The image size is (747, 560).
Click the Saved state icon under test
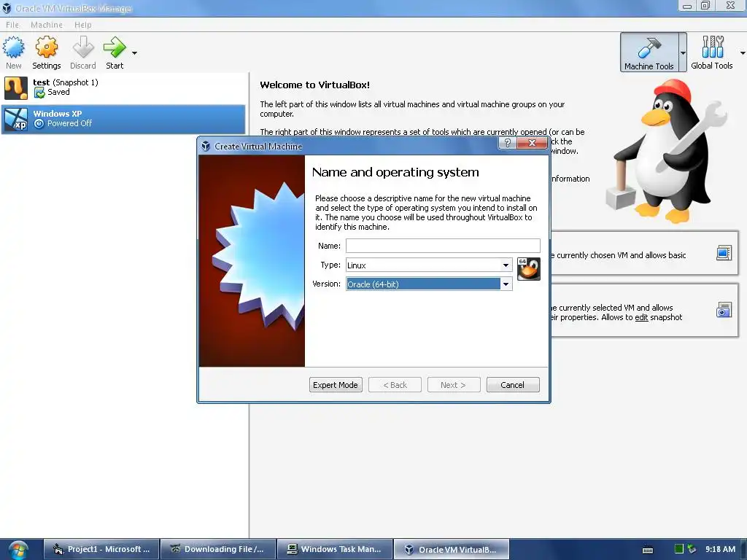point(39,93)
